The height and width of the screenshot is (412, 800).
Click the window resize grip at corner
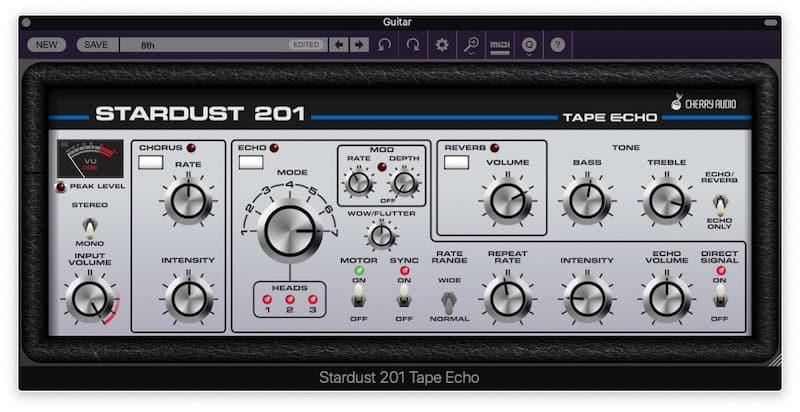774,360
